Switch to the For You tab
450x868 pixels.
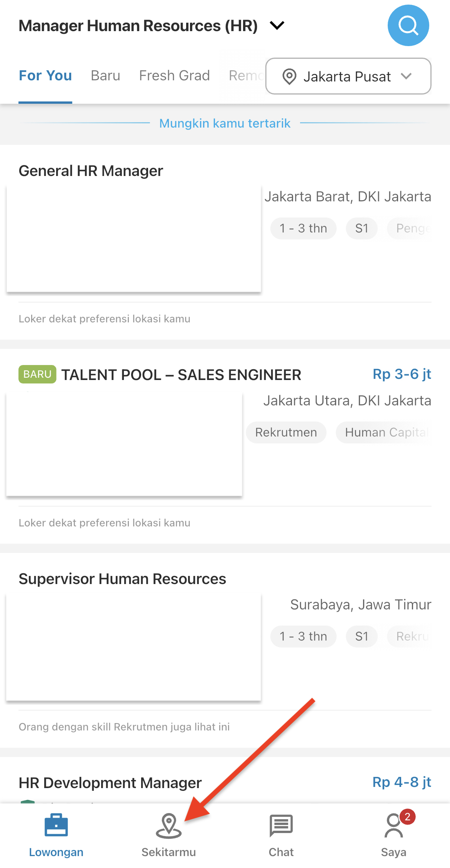pos(45,75)
